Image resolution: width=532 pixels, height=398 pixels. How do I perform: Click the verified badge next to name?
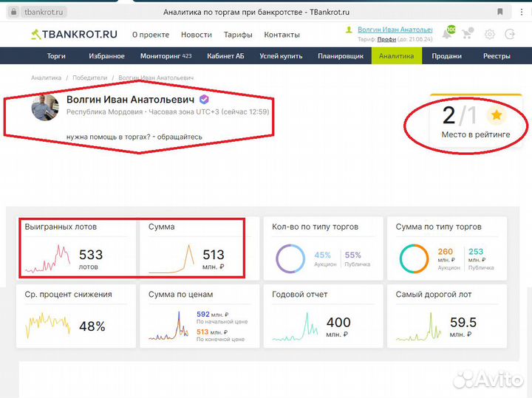204,100
